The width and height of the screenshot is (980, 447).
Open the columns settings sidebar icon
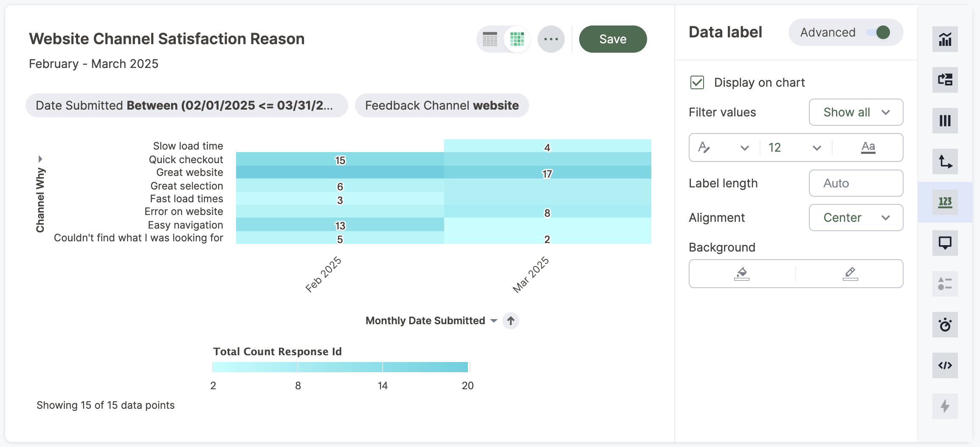pos(945,121)
